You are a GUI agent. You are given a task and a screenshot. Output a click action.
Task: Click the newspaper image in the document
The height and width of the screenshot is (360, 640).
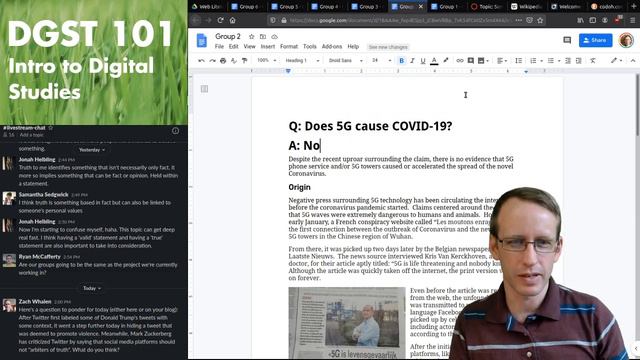click(347, 322)
